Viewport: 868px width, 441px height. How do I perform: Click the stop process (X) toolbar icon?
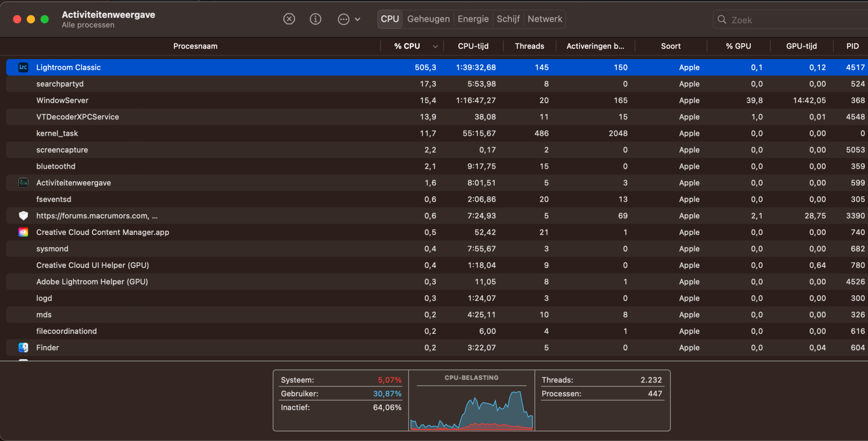click(x=289, y=19)
